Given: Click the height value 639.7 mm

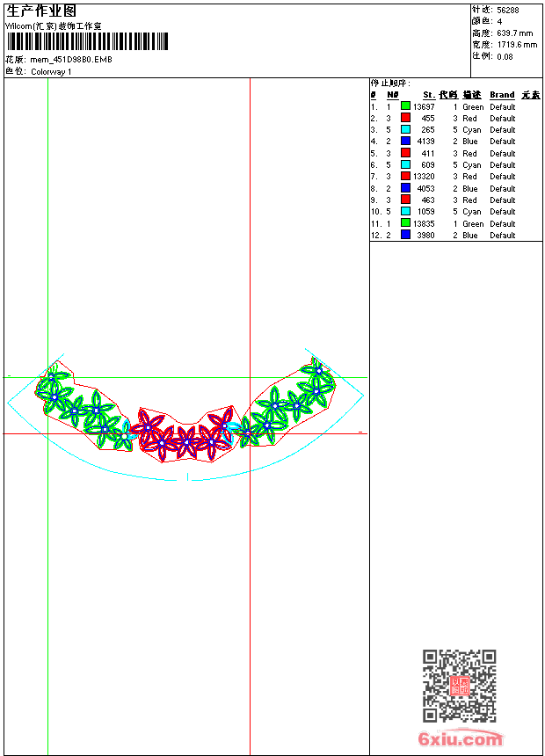Looking at the screenshot, I should (515, 33).
